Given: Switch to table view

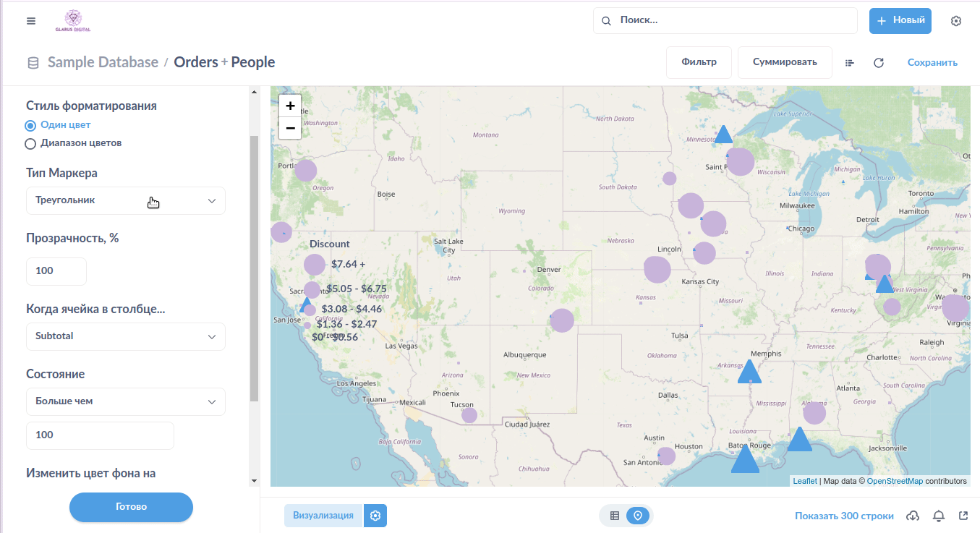Looking at the screenshot, I should 615,516.
